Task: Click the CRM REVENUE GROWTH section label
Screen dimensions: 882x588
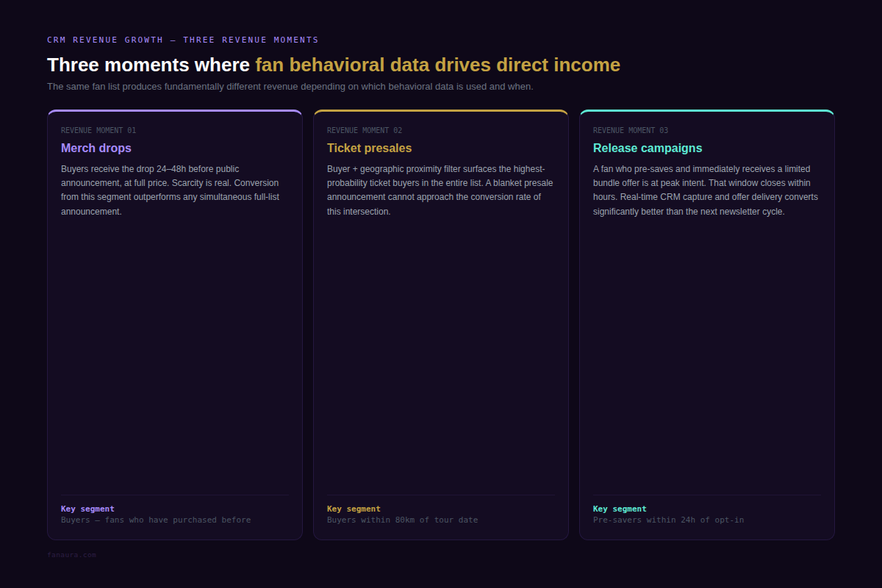Action: 183,40
